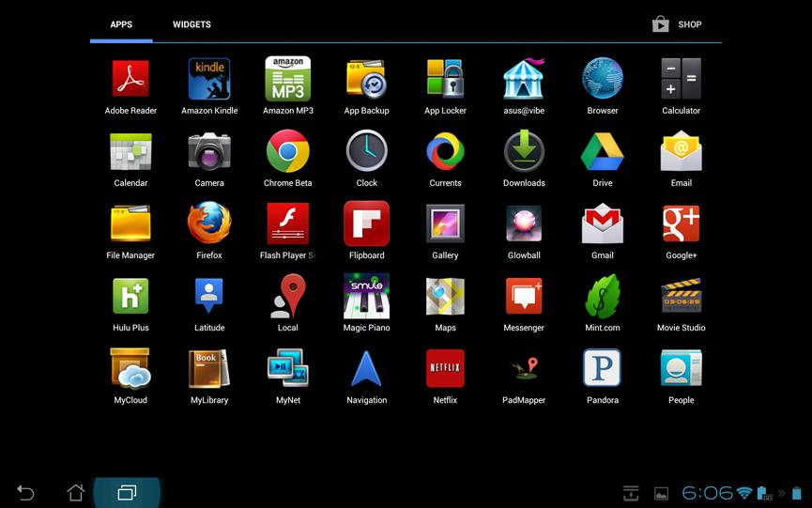Open the Browser globe icon
The height and width of the screenshot is (508, 812).
603,79
